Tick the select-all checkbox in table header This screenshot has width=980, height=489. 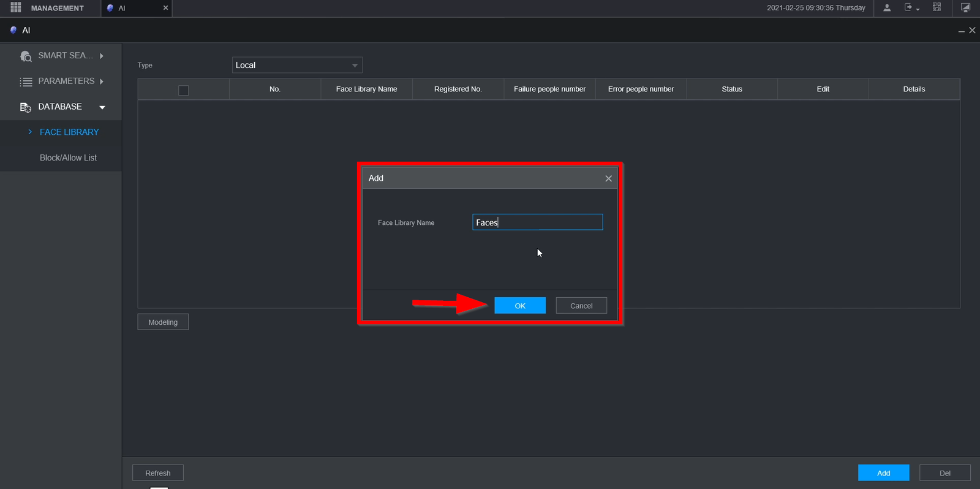click(x=183, y=90)
